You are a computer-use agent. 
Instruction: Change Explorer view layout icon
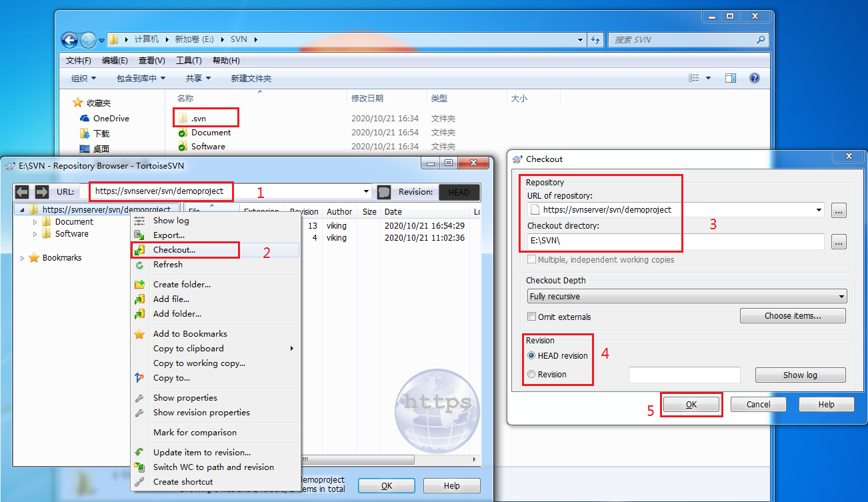(x=694, y=78)
